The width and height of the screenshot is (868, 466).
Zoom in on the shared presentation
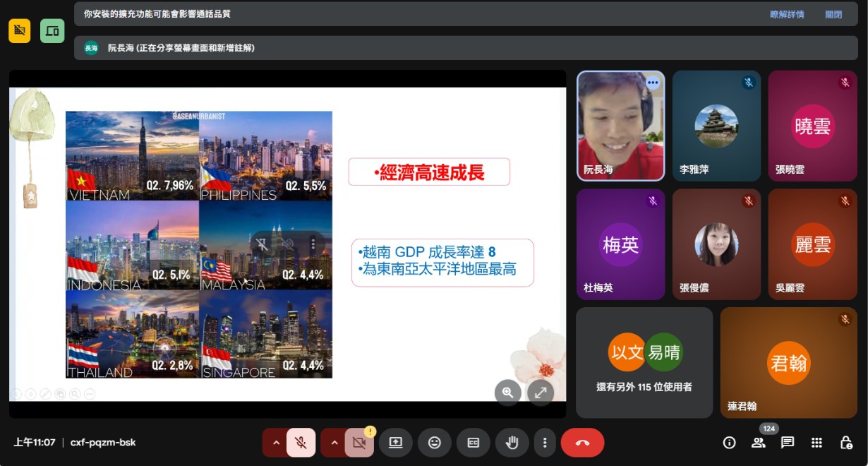[x=507, y=393]
